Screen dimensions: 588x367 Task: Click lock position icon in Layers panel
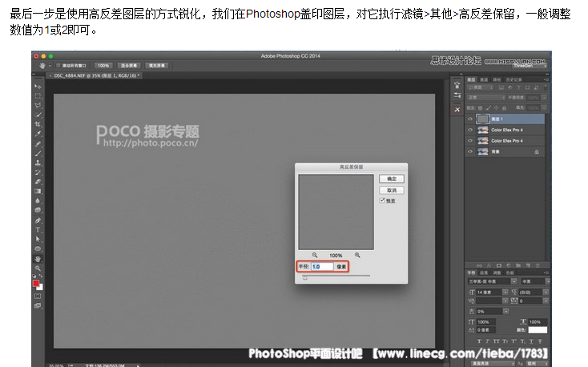[496, 107]
